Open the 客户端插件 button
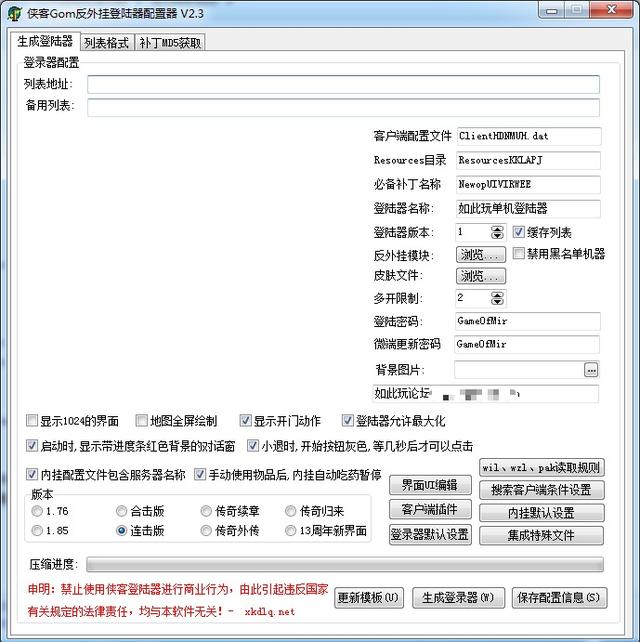Image resolution: width=640 pixels, height=642 pixels. (x=430, y=509)
